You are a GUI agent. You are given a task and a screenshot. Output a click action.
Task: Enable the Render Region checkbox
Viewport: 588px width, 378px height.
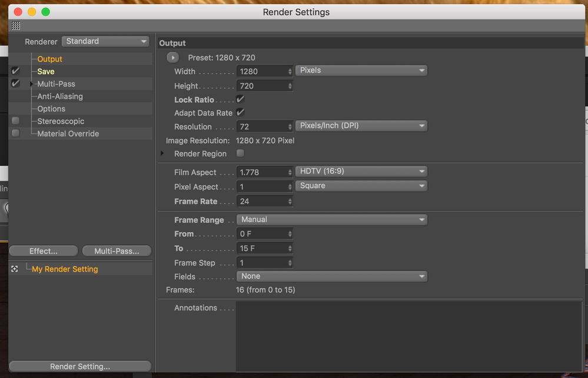(x=240, y=153)
